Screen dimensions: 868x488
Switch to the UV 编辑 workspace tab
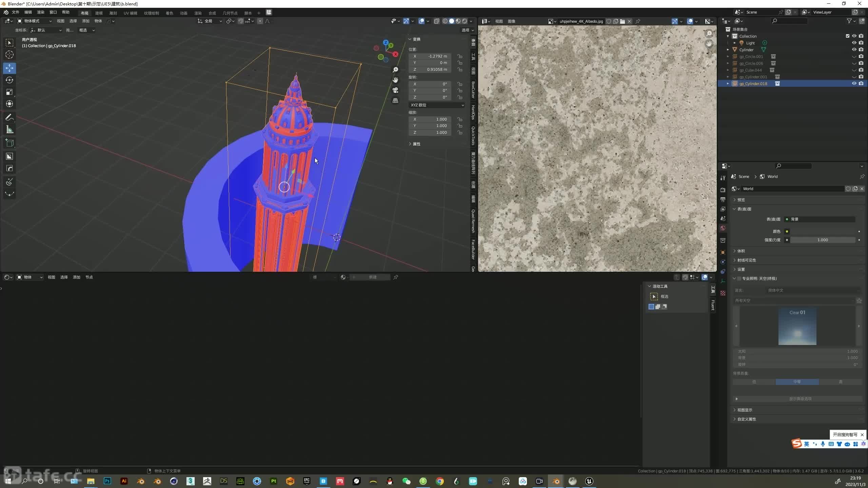pos(131,13)
